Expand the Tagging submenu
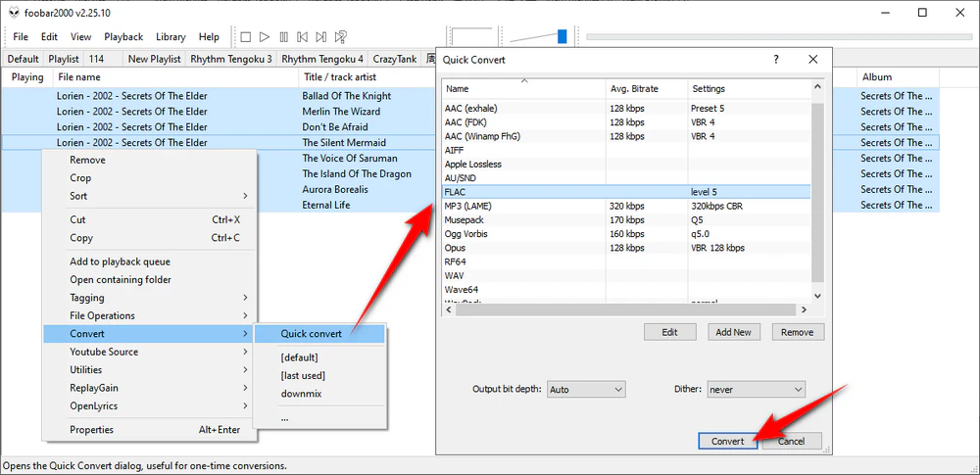 pyautogui.click(x=150, y=298)
